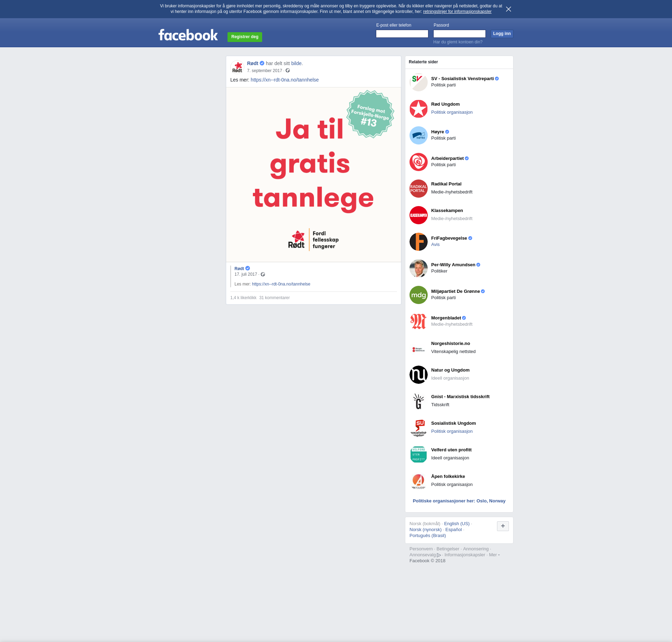Open Informasjonskapsler footer link
Screen dimensions: 672x642
click(465, 555)
